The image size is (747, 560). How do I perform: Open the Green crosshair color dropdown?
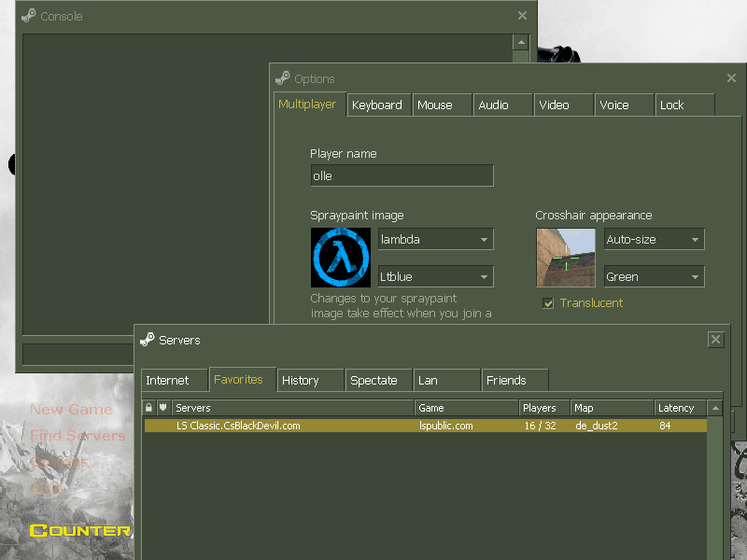[654, 277]
